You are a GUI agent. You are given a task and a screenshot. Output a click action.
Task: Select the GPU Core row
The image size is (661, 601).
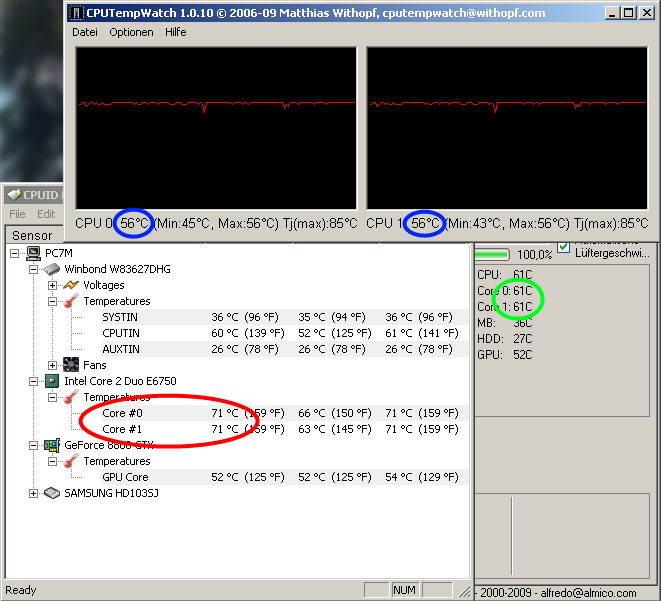click(285, 477)
